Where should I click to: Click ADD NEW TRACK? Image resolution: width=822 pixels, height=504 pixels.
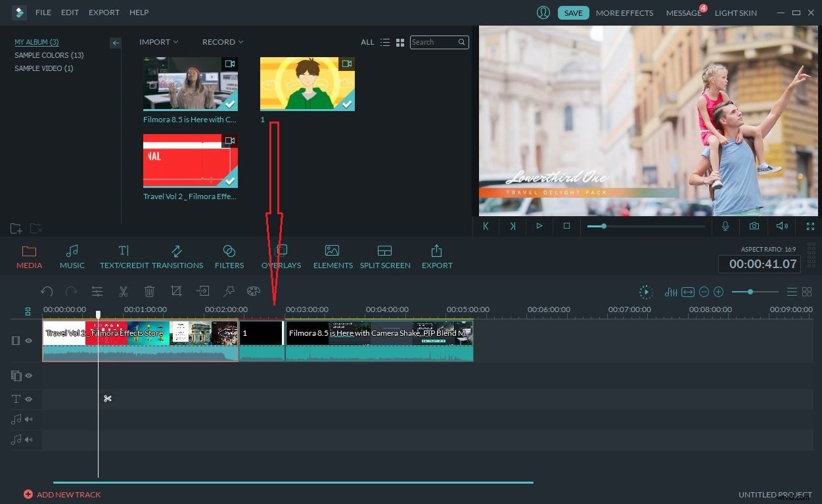pyautogui.click(x=62, y=494)
